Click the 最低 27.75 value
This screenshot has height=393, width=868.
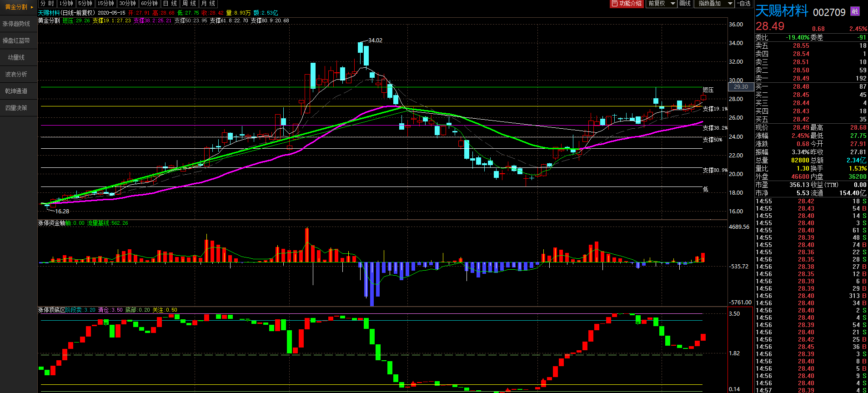click(x=858, y=136)
